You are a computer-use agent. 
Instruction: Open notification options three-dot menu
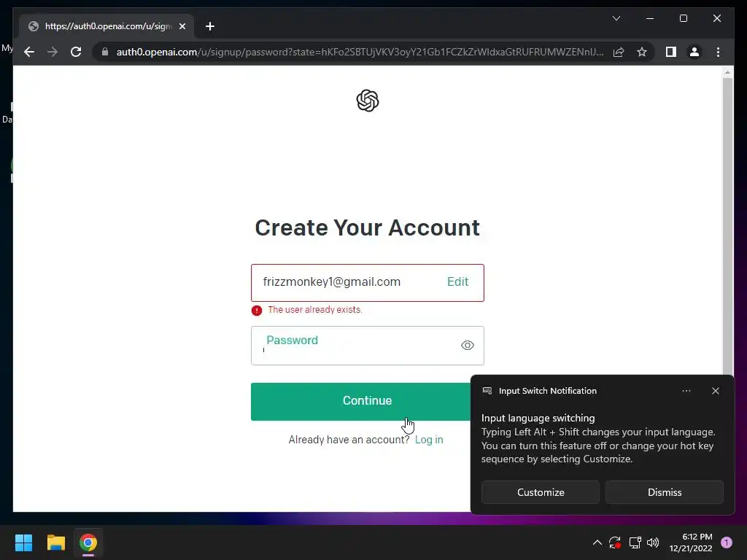pyautogui.click(x=686, y=391)
